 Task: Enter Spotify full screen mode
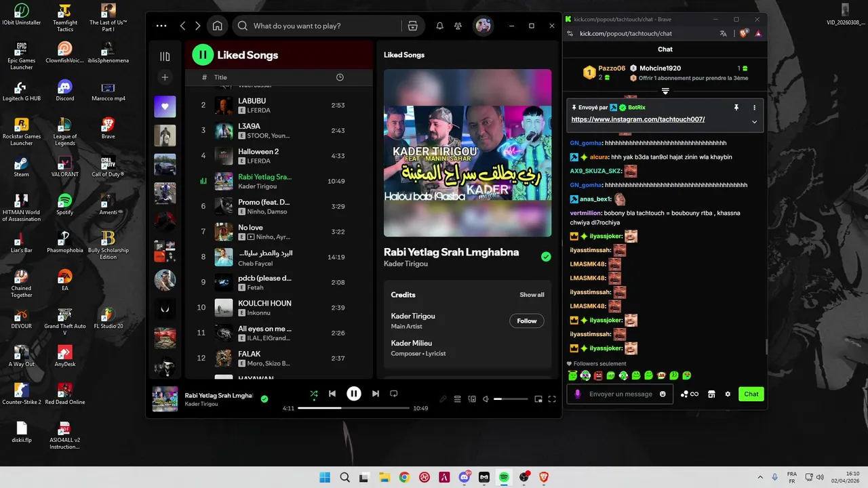point(552,399)
